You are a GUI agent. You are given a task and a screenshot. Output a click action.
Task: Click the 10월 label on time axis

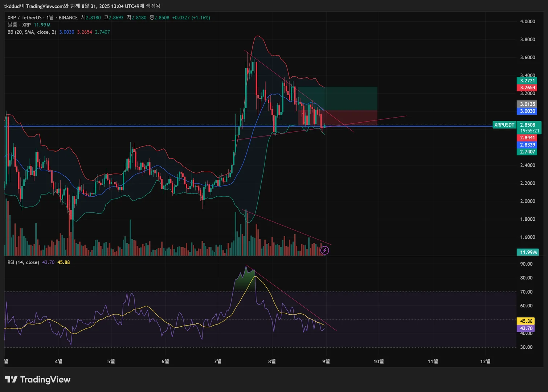[x=379, y=361]
